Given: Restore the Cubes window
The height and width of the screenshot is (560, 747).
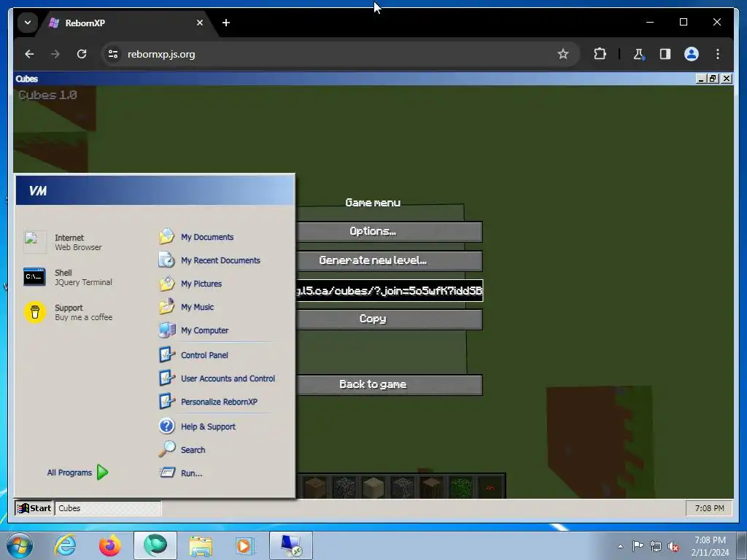Looking at the screenshot, I should pos(713,79).
